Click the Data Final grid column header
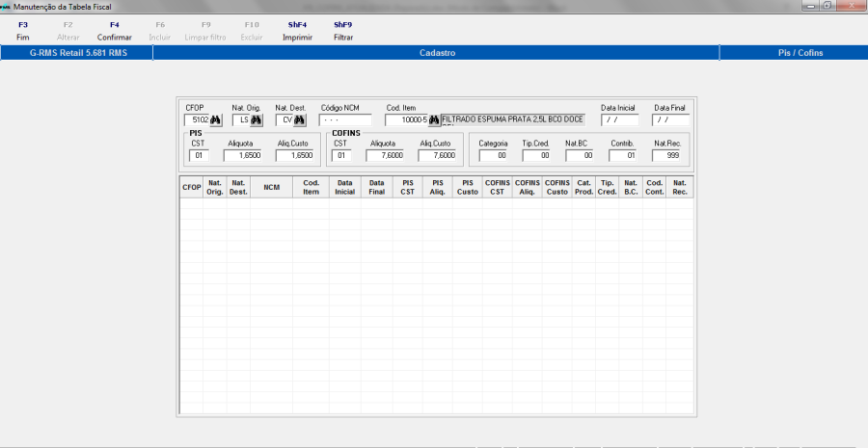868x448 pixels. coord(377,188)
